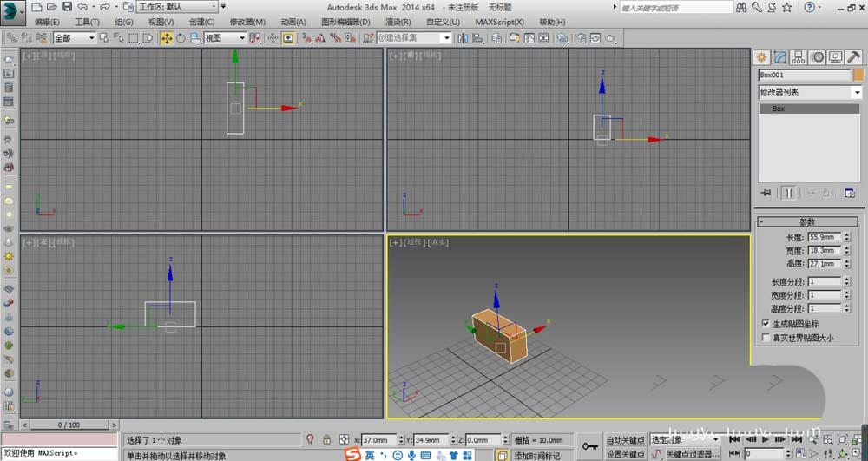Open the Utilities hammer panel tab

(x=854, y=57)
